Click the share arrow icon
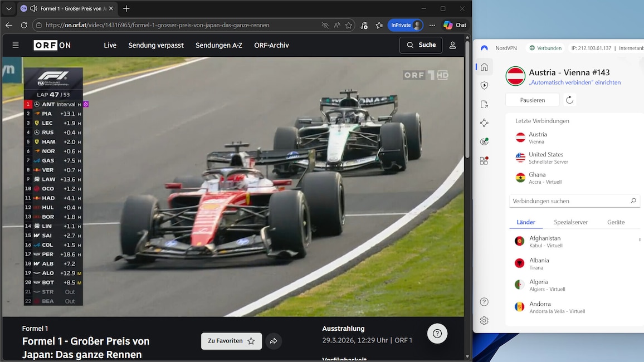 pyautogui.click(x=274, y=341)
